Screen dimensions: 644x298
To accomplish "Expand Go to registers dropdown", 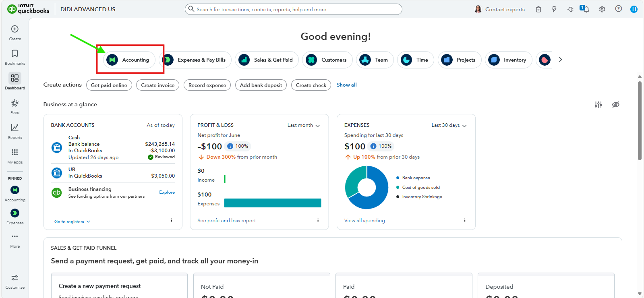I will point(72,221).
